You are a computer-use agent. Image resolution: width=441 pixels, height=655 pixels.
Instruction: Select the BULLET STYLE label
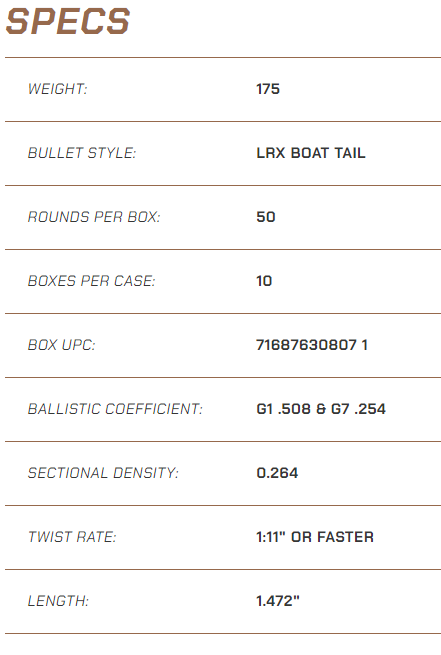point(82,153)
